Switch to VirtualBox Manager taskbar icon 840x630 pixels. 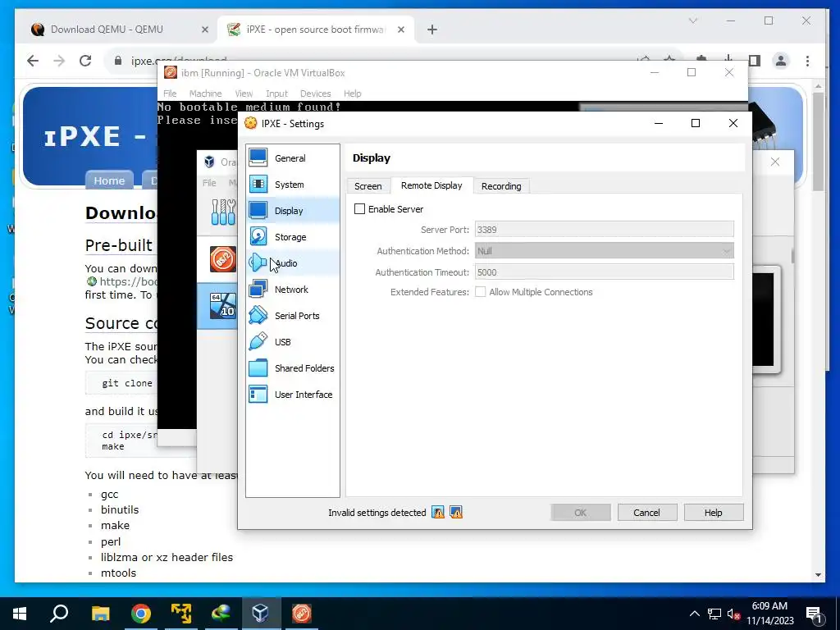click(x=260, y=614)
